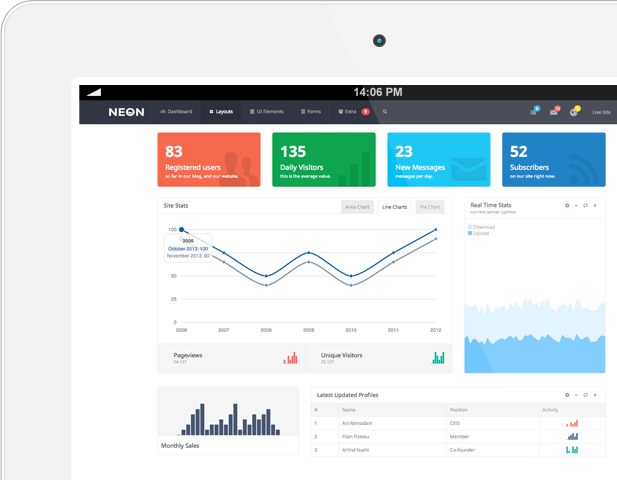Close the Latest Updated Profiles panel
Screen dimensions: 617x480
(x=595, y=395)
